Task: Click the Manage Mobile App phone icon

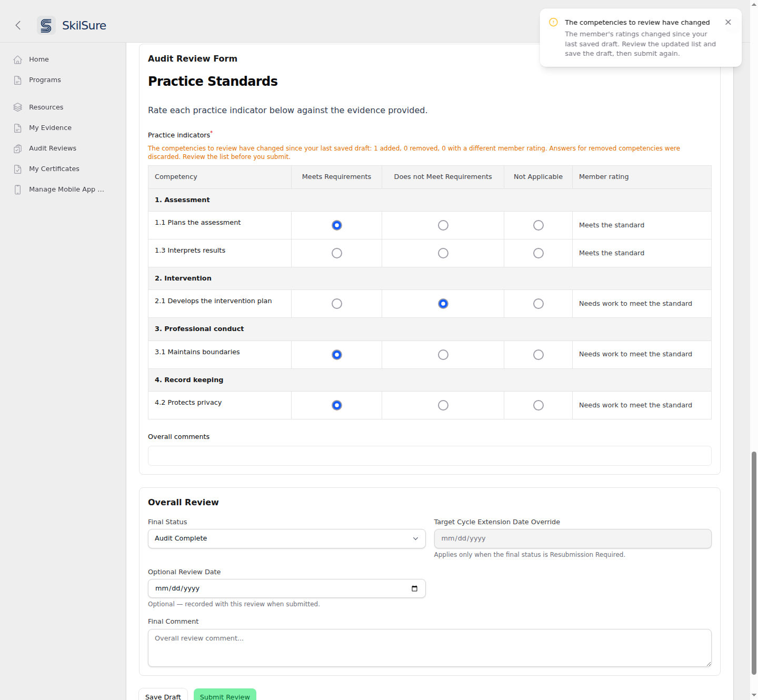Action: 18,189
